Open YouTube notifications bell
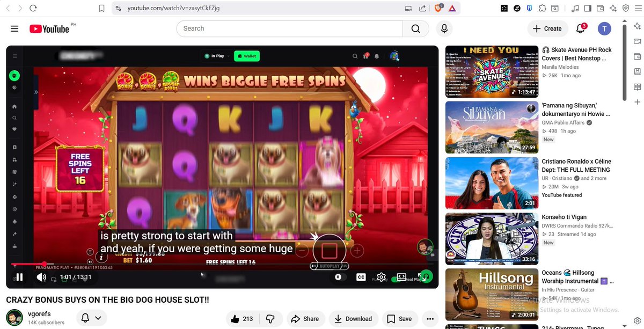This screenshot has height=329, width=644. click(x=581, y=28)
